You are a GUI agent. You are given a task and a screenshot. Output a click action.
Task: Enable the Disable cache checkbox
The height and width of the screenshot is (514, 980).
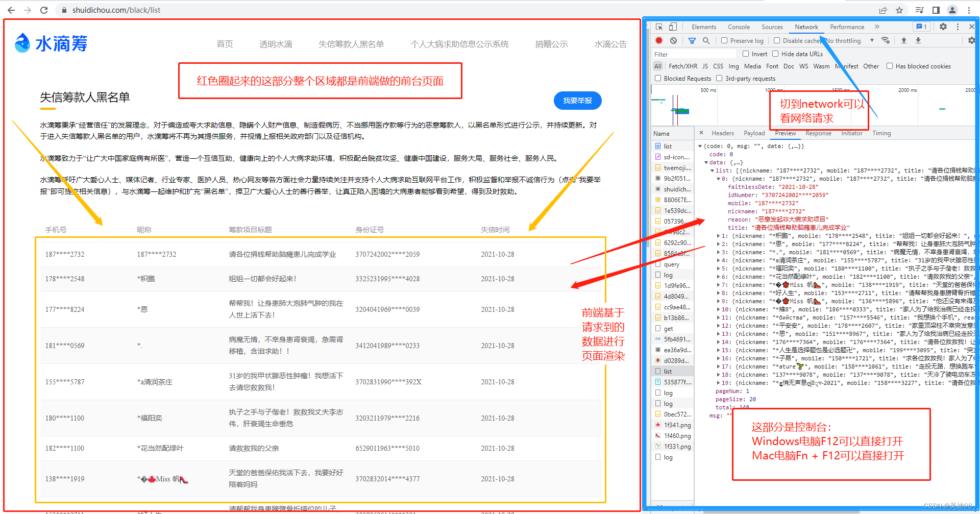click(777, 40)
